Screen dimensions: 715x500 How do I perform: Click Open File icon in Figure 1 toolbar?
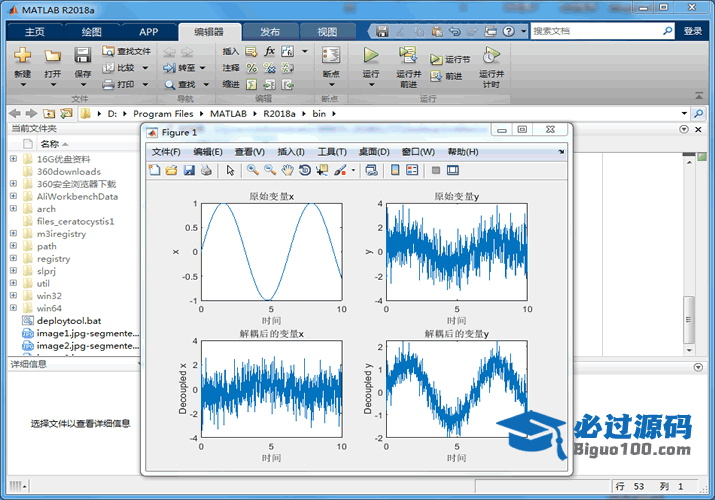pyautogui.click(x=171, y=170)
